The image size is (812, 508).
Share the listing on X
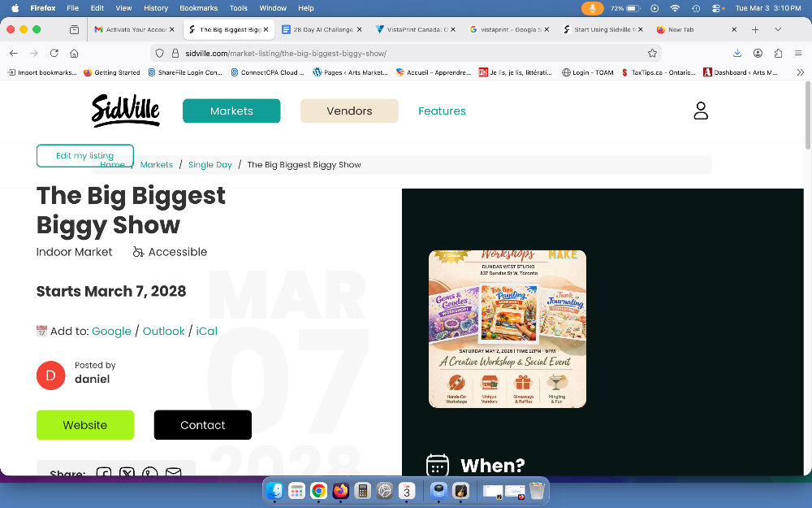(x=127, y=473)
